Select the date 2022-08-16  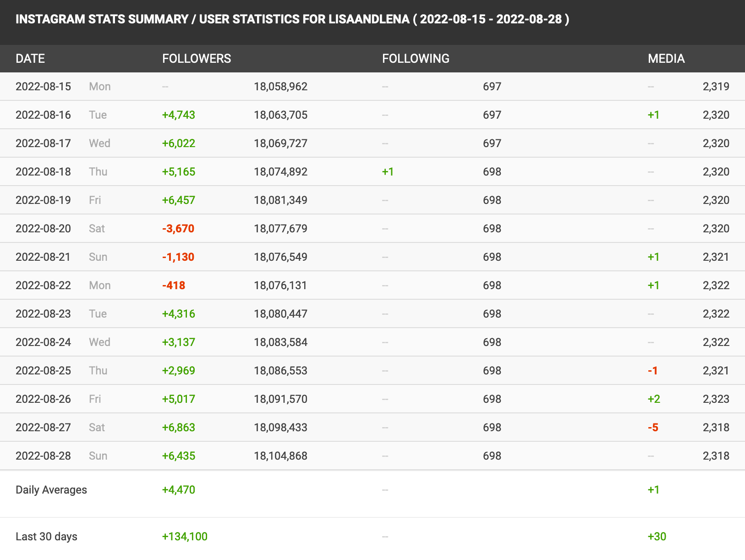click(43, 115)
